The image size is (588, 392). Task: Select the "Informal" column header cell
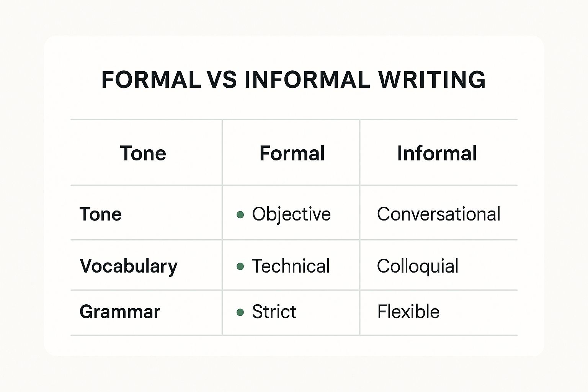[x=437, y=154]
